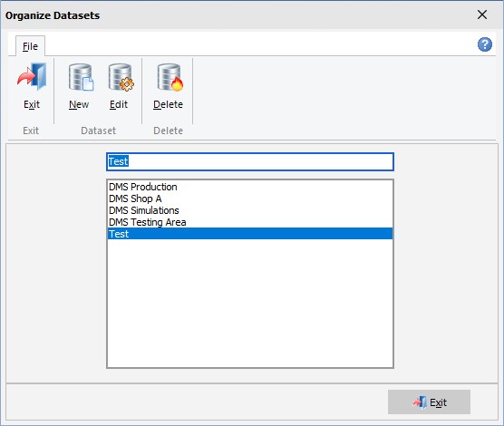Click the Delete dataset flame icon

[170, 77]
